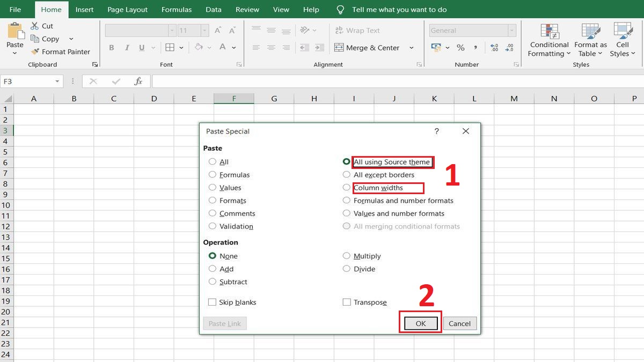The height and width of the screenshot is (362, 644).
Task: Open the General number format dropdown
Action: [x=512, y=31]
